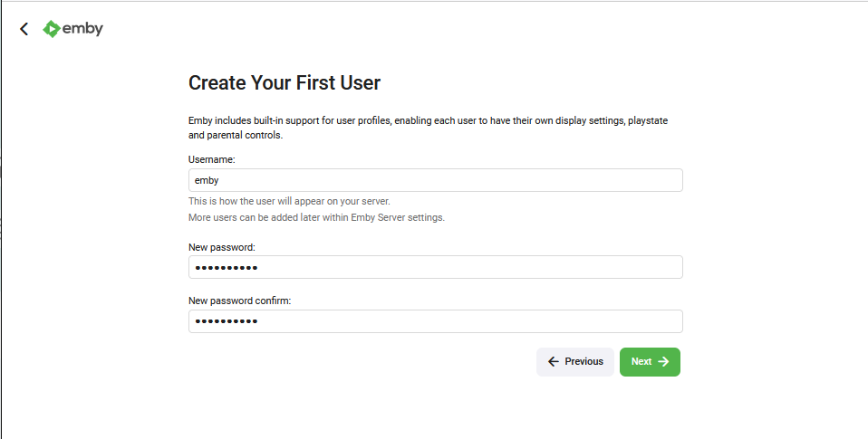This screenshot has height=439, width=868.
Task: Place cursor on the typed "emby" username text
Action: coord(207,180)
